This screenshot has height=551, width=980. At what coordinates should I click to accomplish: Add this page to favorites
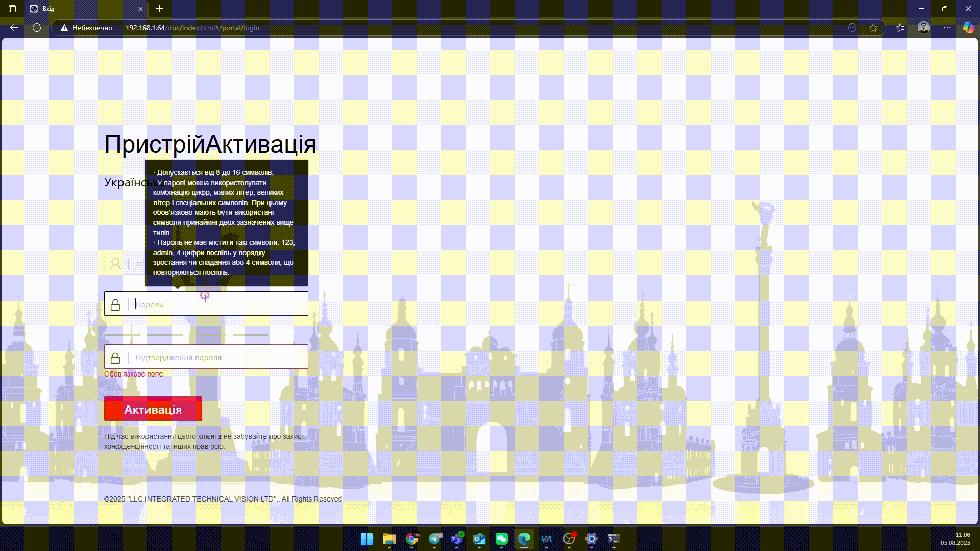873,28
